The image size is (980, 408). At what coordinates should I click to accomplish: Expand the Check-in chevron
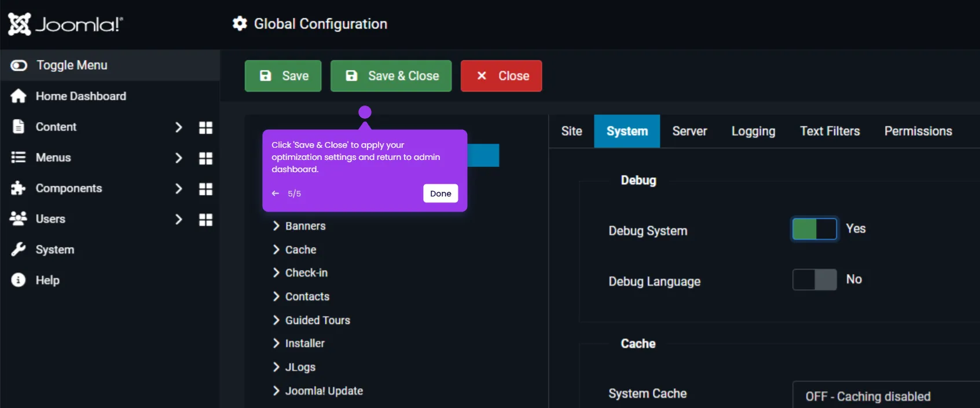tap(276, 273)
